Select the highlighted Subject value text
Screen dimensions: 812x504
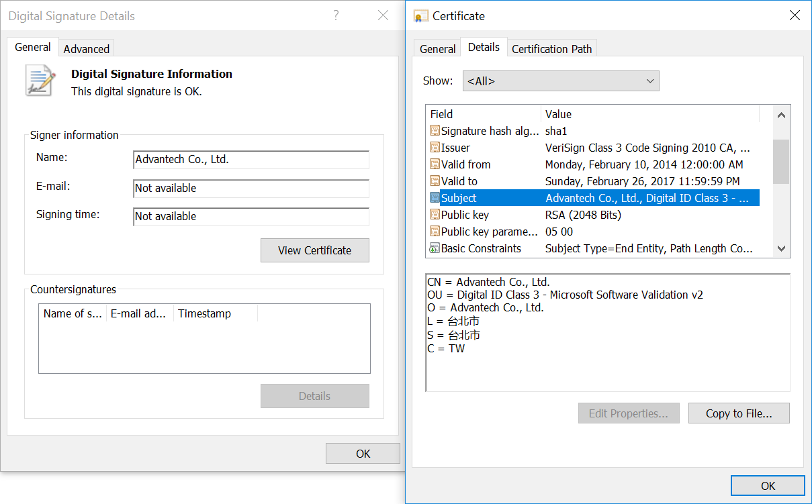pyautogui.click(x=647, y=198)
